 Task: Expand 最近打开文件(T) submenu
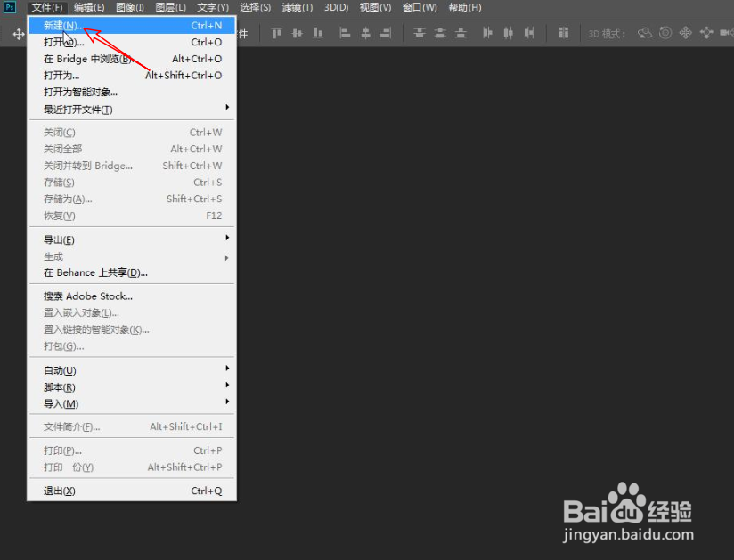tap(132, 109)
